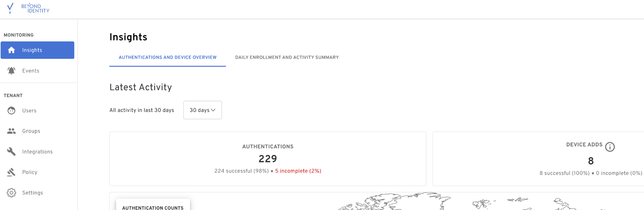Navigate to the Groups label

31,131
